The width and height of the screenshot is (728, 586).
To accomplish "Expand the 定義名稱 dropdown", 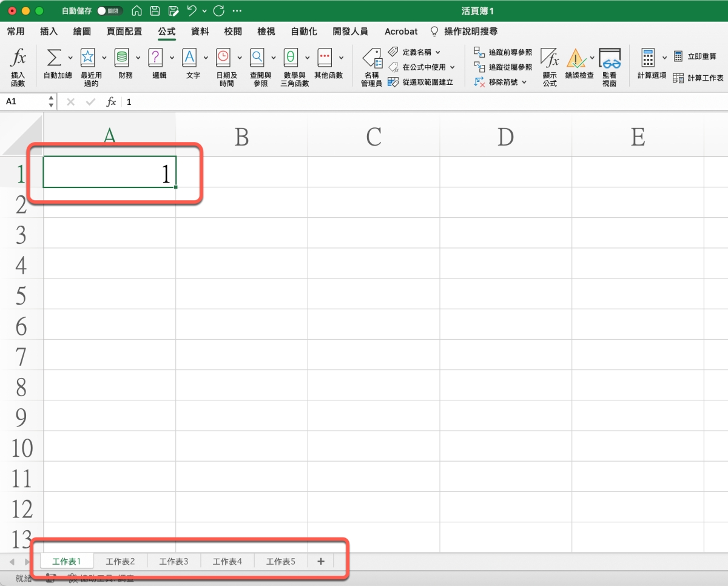I will point(438,53).
